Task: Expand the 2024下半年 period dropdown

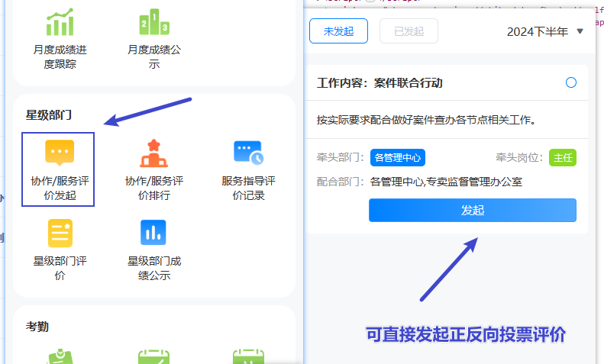Action: 545,31
